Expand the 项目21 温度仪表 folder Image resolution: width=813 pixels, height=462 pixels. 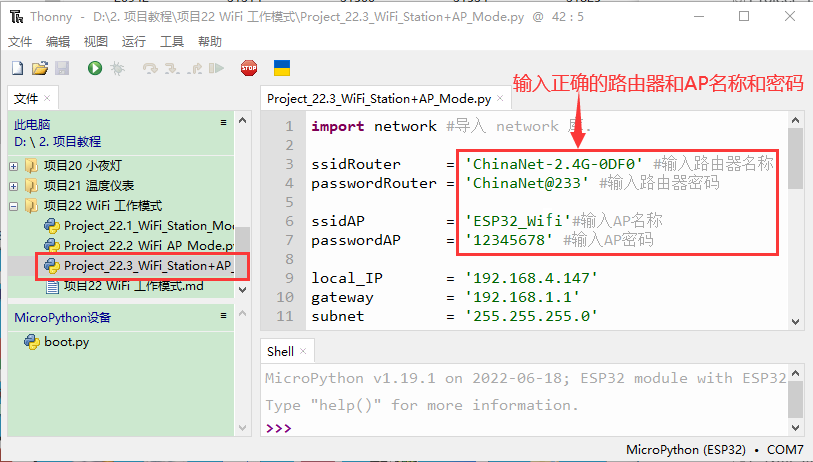14,186
